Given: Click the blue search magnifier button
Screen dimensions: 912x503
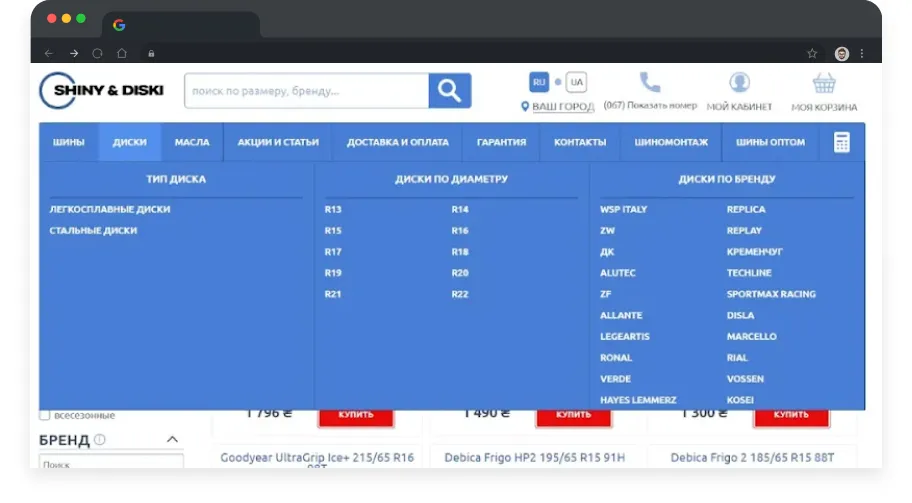Looking at the screenshot, I should (x=450, y=91).
